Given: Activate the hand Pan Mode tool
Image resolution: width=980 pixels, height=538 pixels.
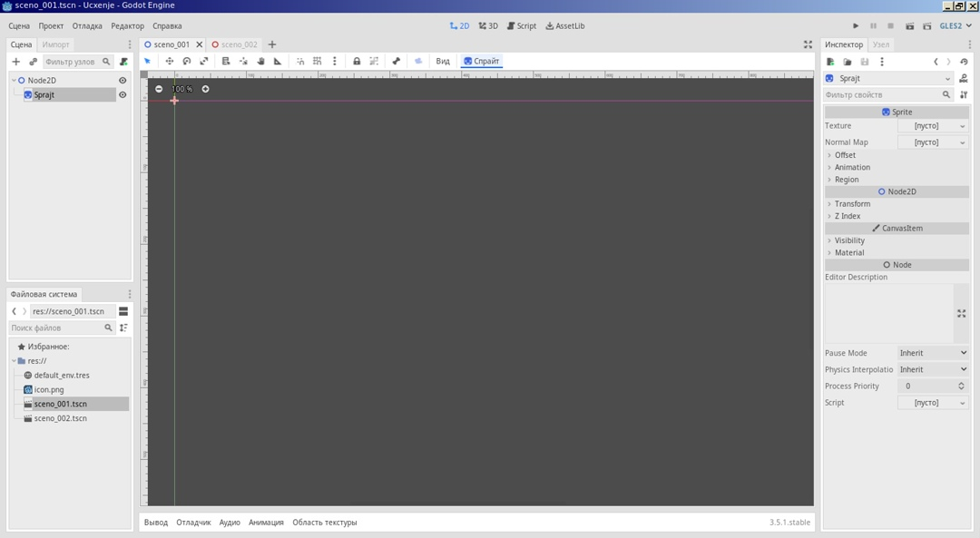Looking at the screenshot, I should (260, 61).
